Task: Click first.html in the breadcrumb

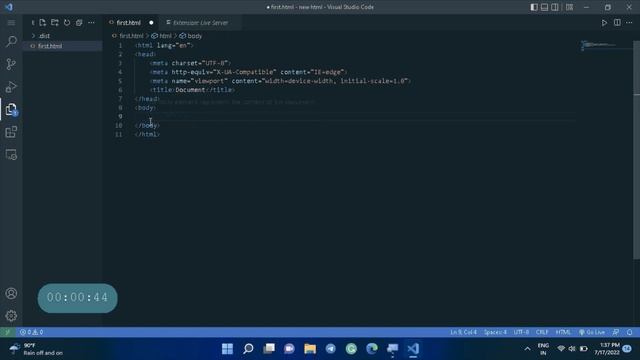Action: 131,36
